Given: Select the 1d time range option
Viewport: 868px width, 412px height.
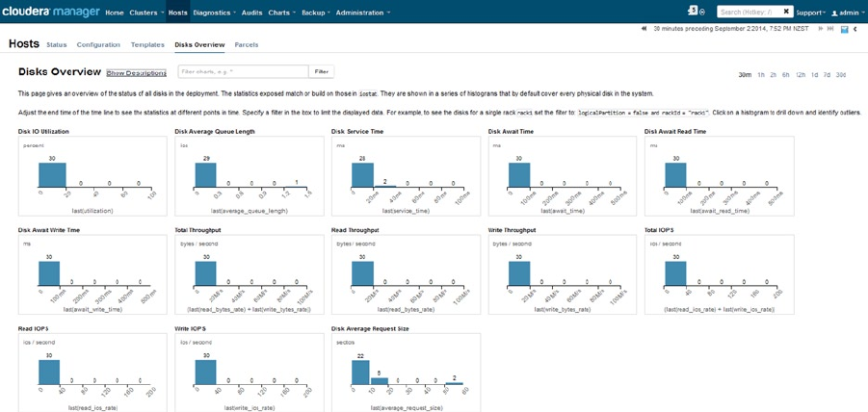Looking at the screenshot, I should [x=815, y=75].
